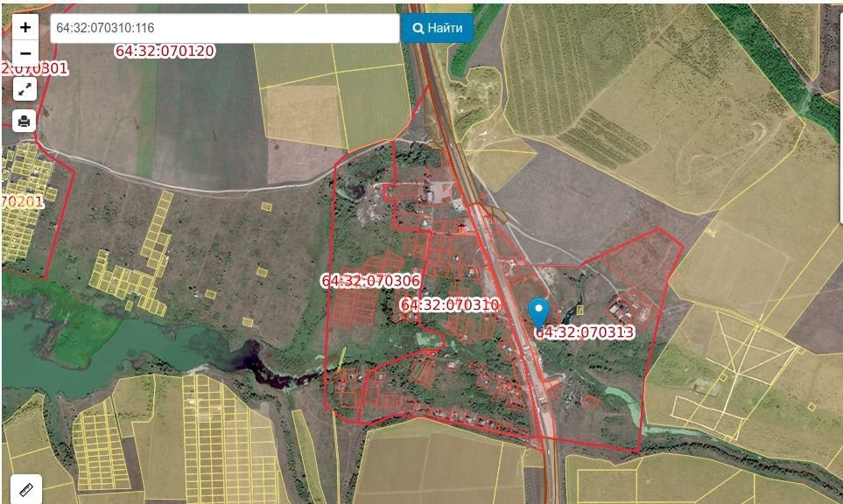Activate the ruler measurement tool

[25, 489]
